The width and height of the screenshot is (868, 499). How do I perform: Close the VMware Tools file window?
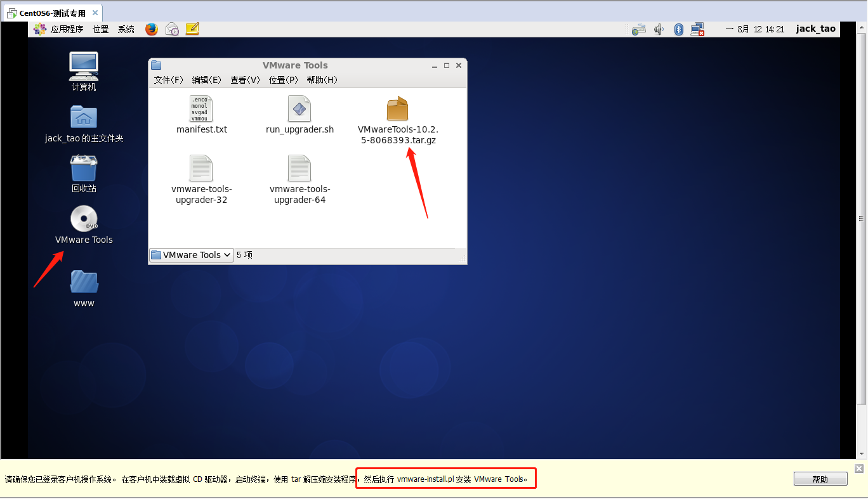point(459,65)
